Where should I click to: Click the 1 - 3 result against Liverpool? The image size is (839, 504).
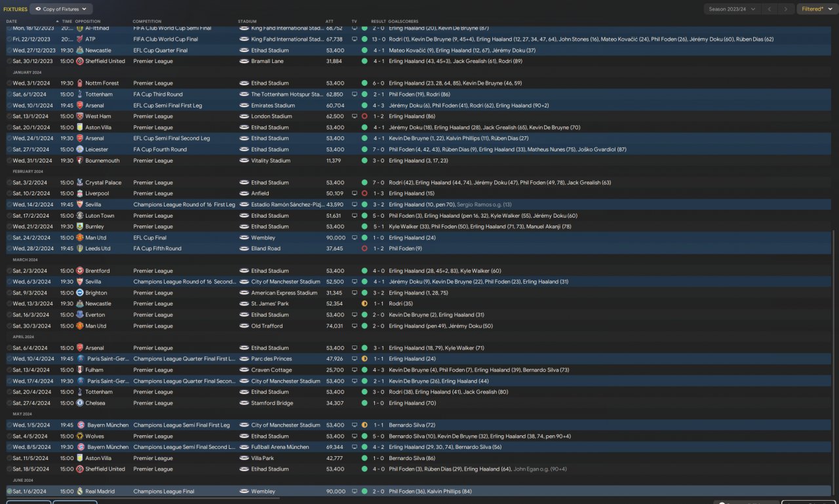coord(378,194)
